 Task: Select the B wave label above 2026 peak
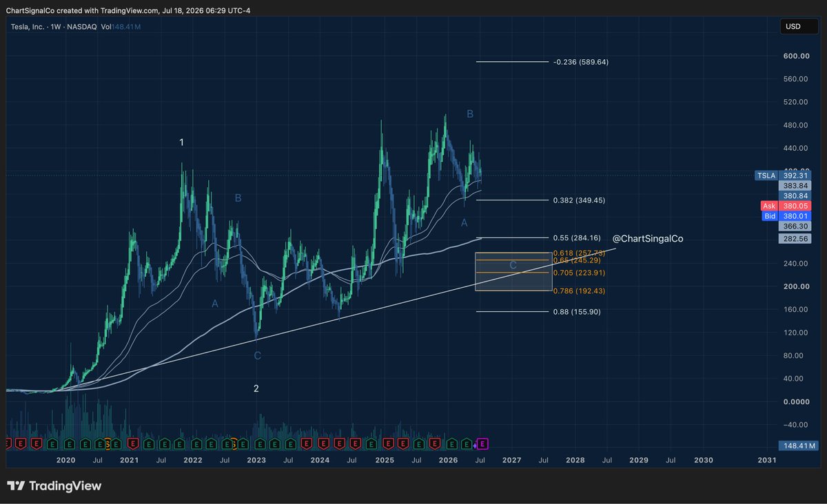point(470,114)
